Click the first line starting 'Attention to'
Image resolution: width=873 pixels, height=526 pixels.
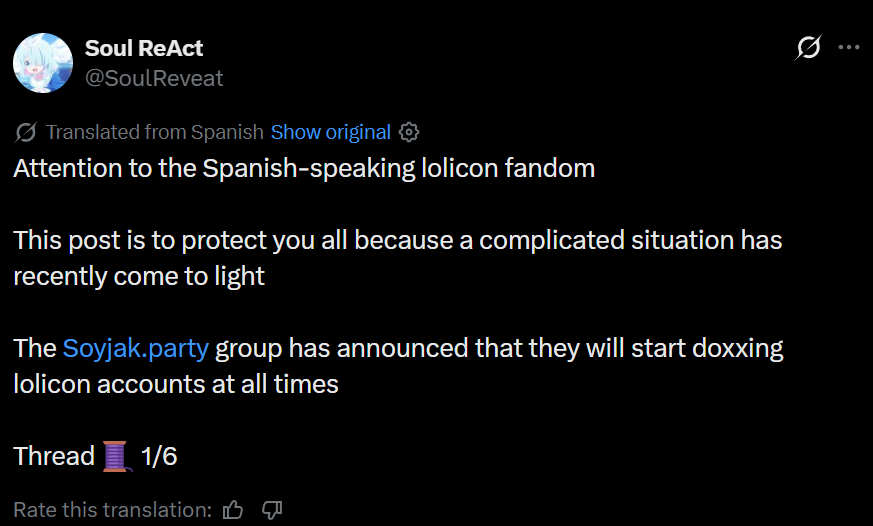click(304, 168)
